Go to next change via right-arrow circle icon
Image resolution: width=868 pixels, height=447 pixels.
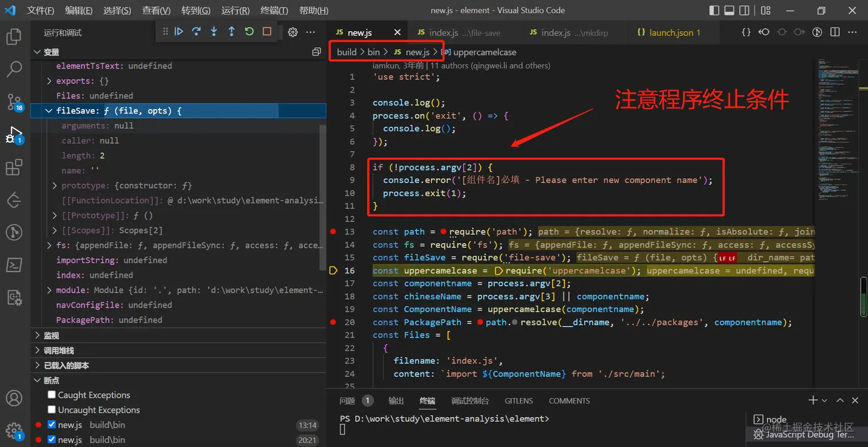799,32
